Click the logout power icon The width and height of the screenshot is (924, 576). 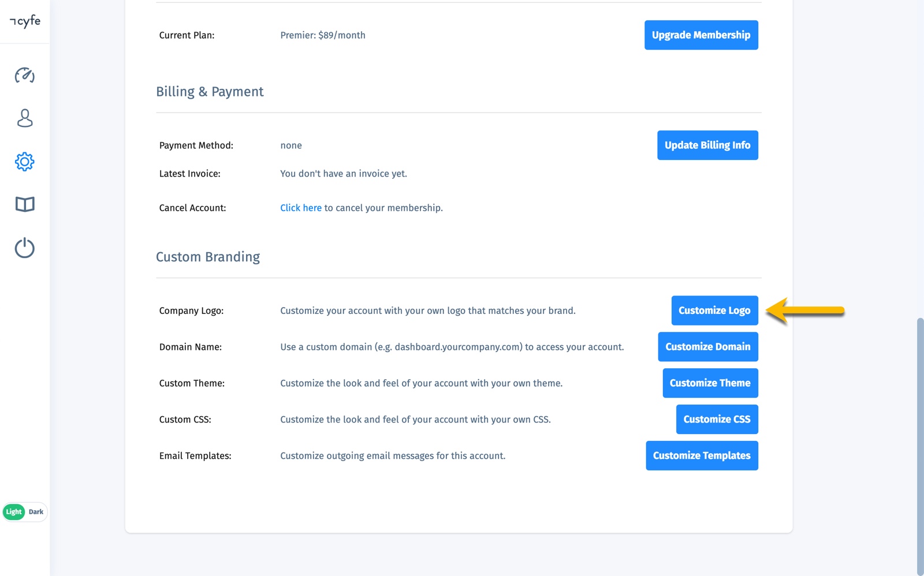24,248
